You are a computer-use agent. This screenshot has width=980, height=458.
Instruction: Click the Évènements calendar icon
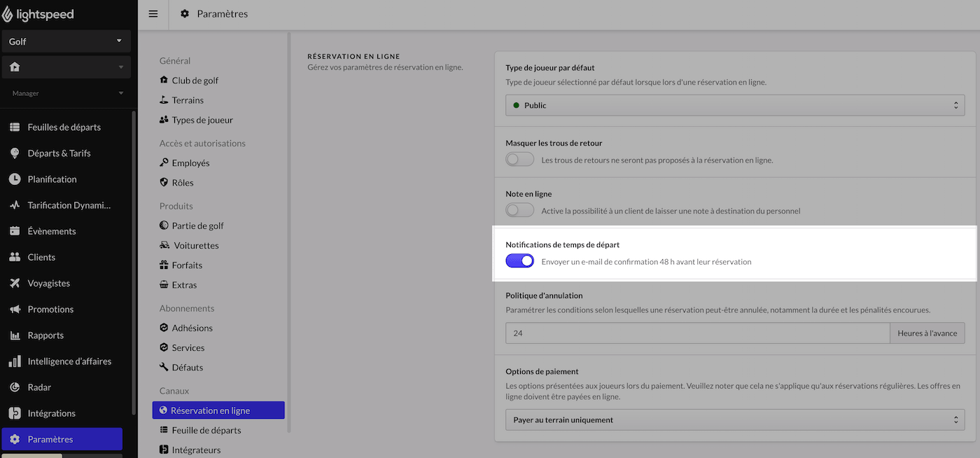point(15,231)
